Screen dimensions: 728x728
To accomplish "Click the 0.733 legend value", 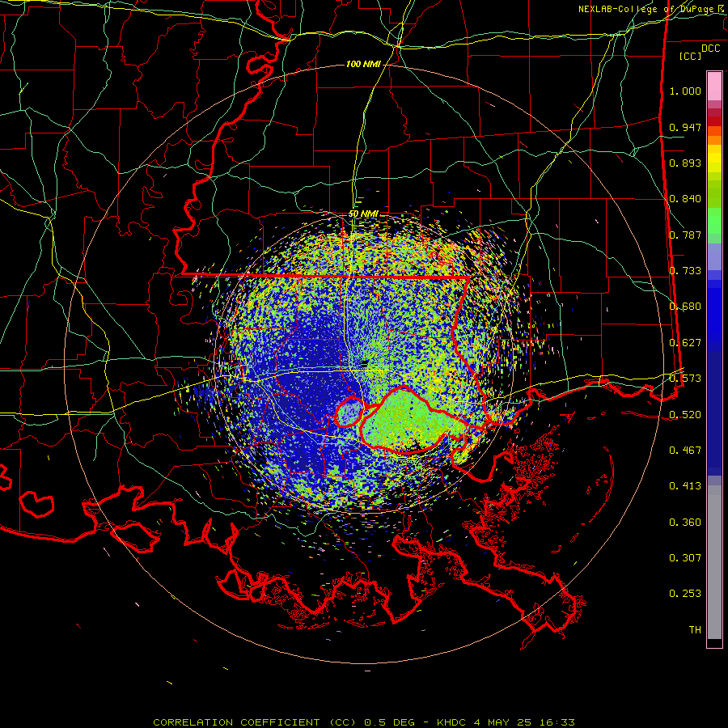I will 685,271.
